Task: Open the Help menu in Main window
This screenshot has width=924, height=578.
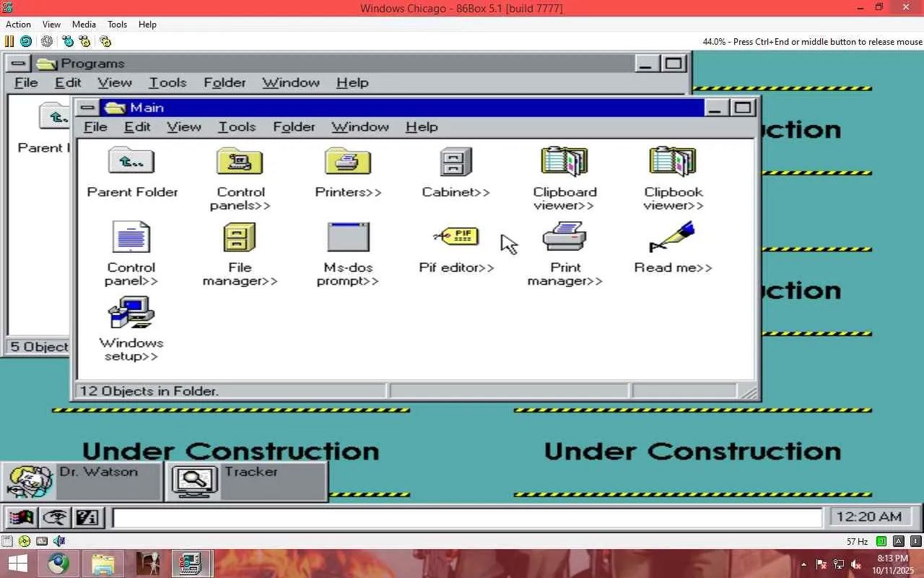Action: (422, 127)
